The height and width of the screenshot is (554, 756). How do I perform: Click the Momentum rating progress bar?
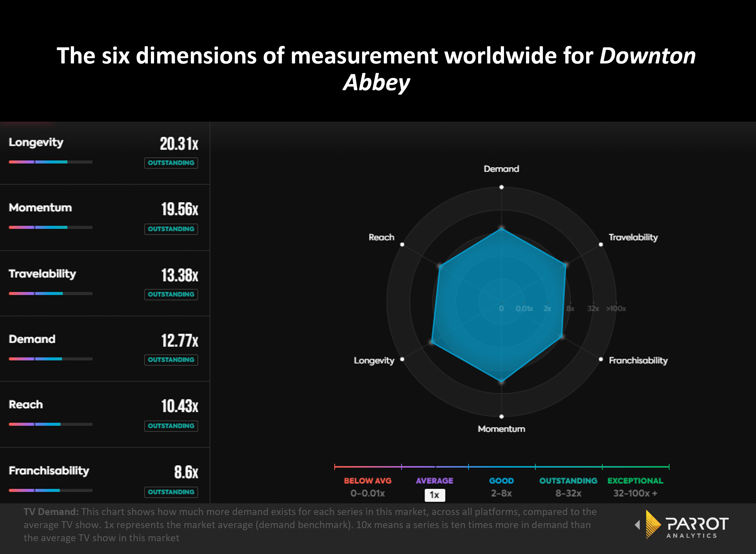(x=51, y=227)
